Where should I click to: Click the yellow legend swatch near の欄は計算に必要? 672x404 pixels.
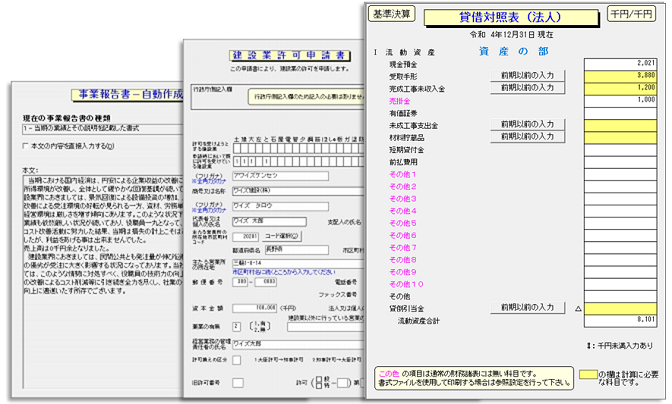coord(588,374)
